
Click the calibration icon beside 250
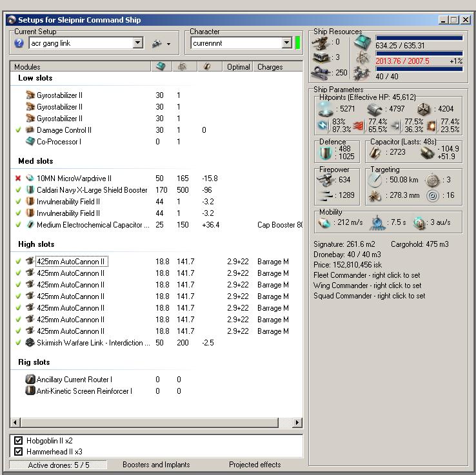[x=321, y=73]
